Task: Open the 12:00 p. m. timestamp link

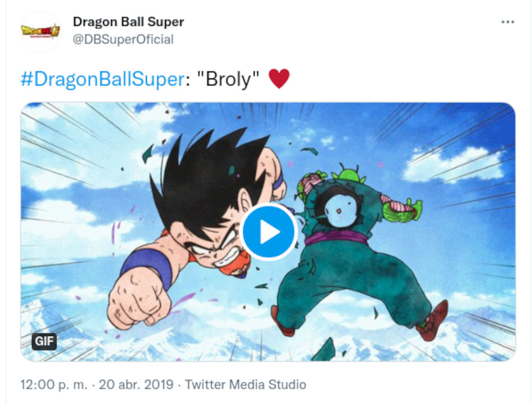Action: pyautogui.click(x=53, y=384)
